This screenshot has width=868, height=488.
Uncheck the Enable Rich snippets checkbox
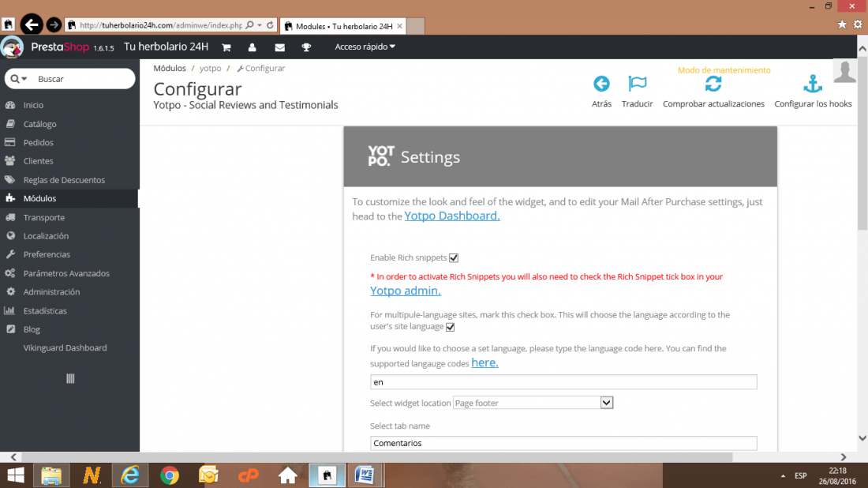click(x=454, y=257)
